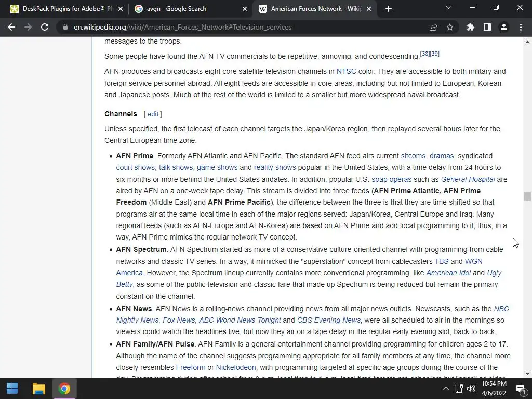The height and width of the screenshot is (399, 532).
Task: Open the dramas link
Action: 442,156
